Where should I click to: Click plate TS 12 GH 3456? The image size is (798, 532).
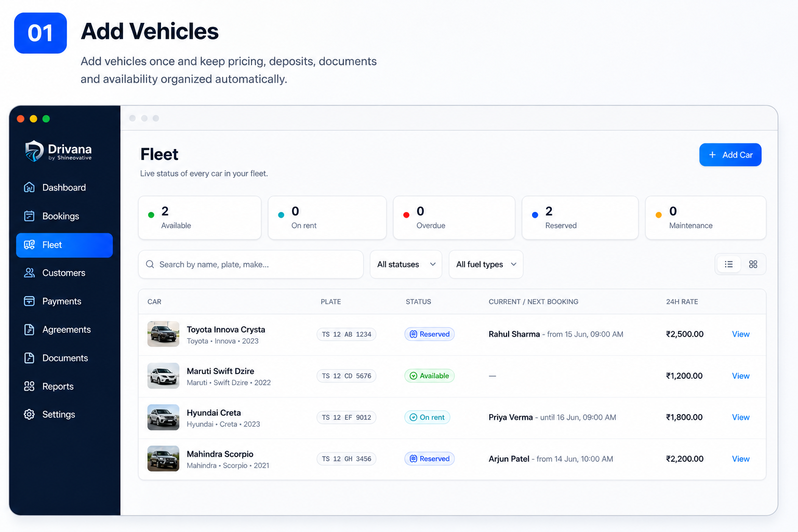pyautogui.click(x=347, y=459)
